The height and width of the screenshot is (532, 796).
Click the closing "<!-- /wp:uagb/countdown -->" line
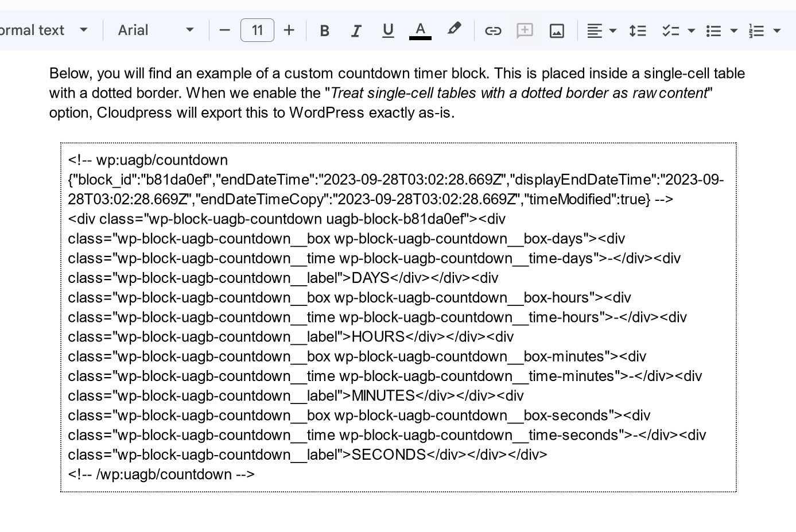pyautogui.click(x=161, y=475)
